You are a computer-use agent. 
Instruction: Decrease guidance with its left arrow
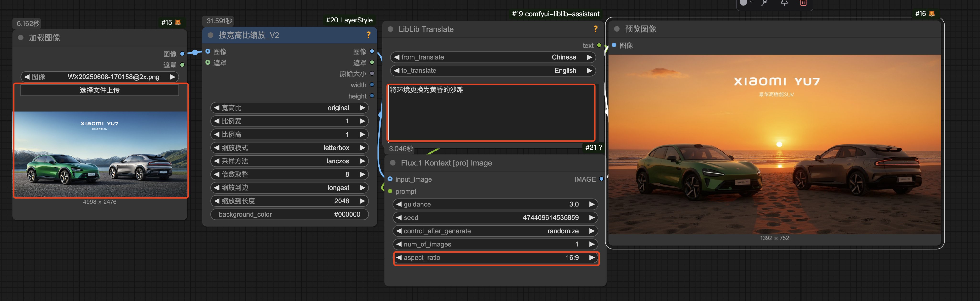[x=399, y=204]
